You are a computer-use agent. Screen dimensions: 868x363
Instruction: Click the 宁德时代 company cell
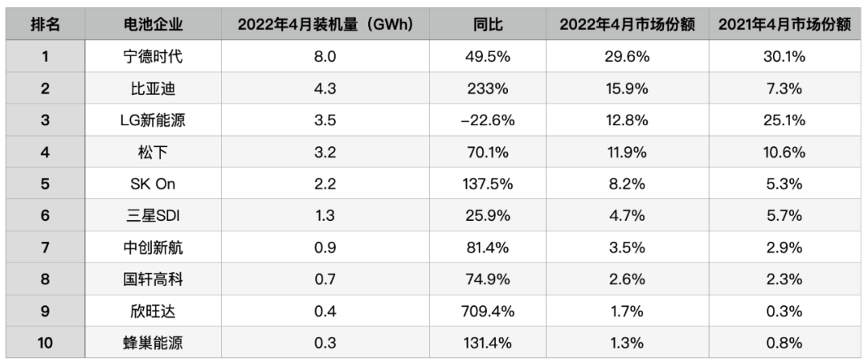(x=149, y=57)
